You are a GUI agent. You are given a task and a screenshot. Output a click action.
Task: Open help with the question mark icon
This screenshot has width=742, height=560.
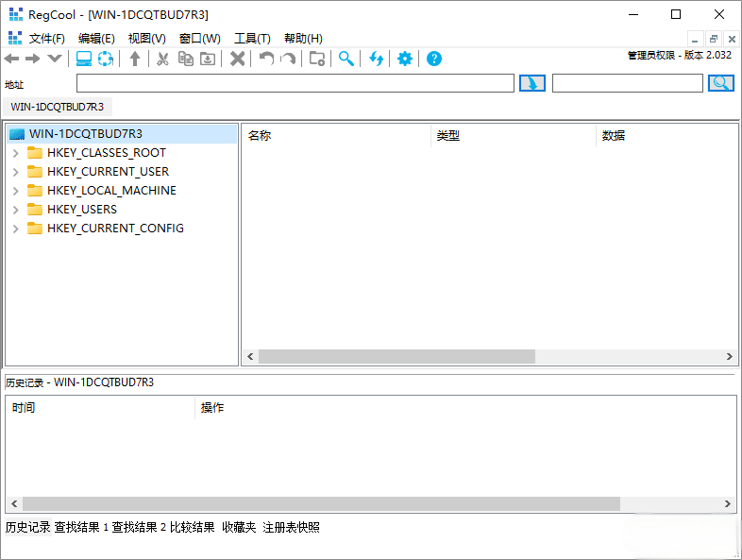pyautogui.click(x=434, y=59)
